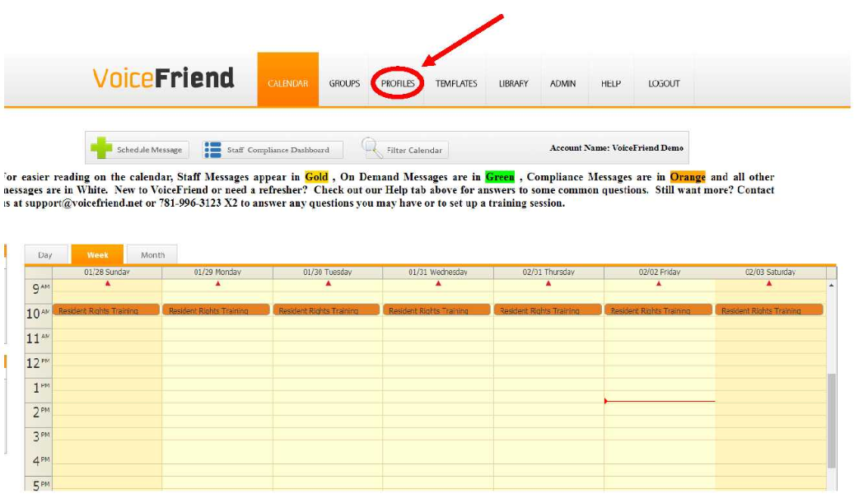Viewport: 868px width, 503px height.
Task: Click the green plus Schedule Message icon
Action: (101, 148)
